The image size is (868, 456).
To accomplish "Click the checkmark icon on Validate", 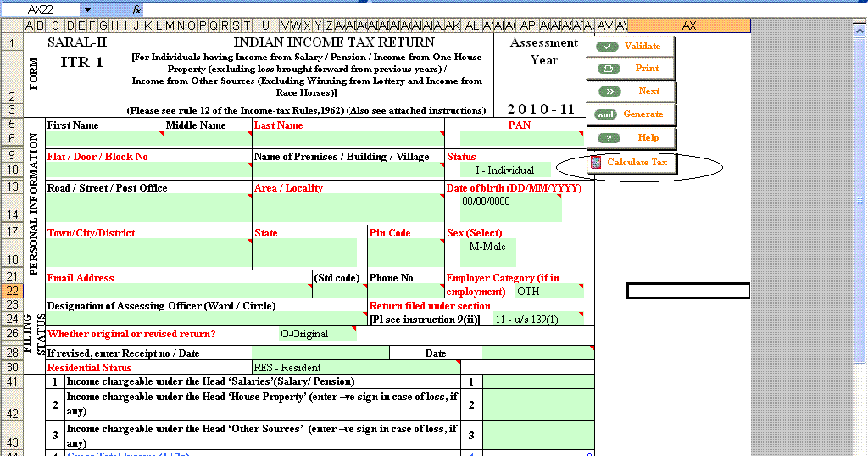I will point(607,47).
